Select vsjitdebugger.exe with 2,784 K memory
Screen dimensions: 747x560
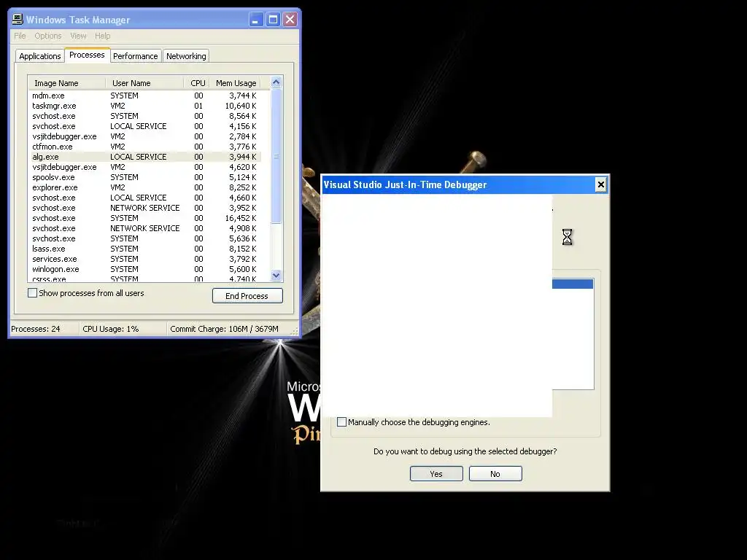point(145,136)
